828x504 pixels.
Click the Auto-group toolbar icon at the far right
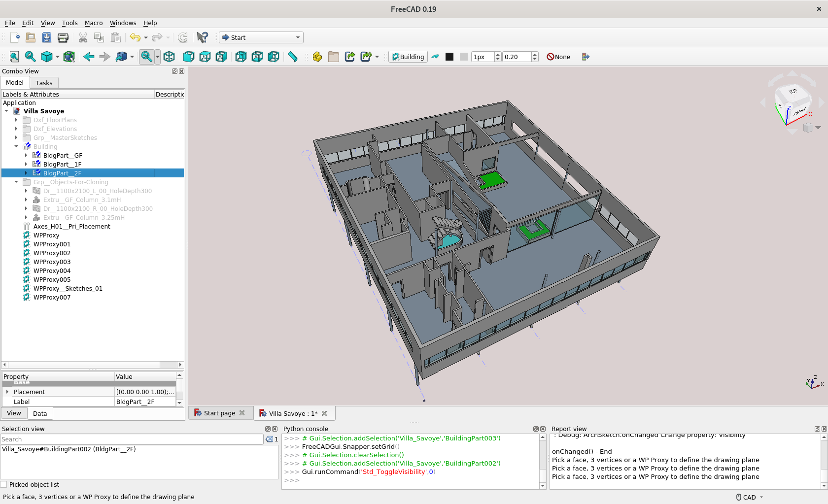pyautogui.click(x=586, y=57)
